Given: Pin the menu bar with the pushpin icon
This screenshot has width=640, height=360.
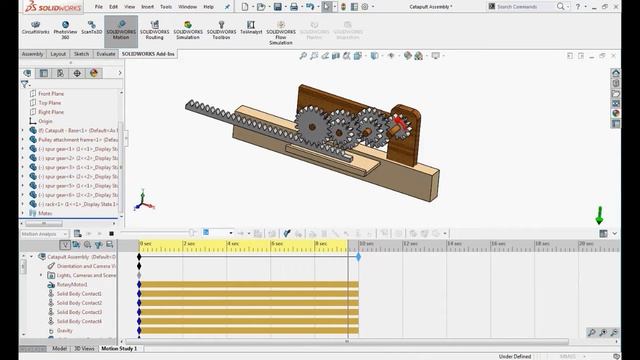Looking at the screenshot, I should pyautogui.click(x=227, y=7).
